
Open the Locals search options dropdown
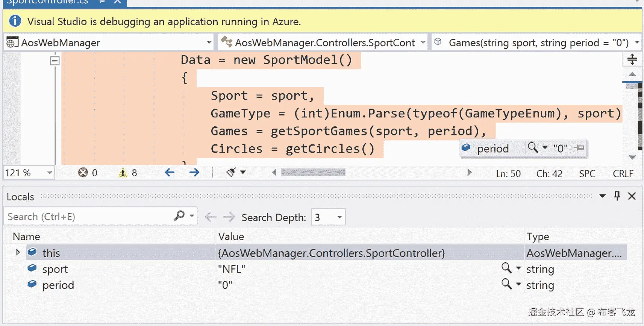point(192,216)
